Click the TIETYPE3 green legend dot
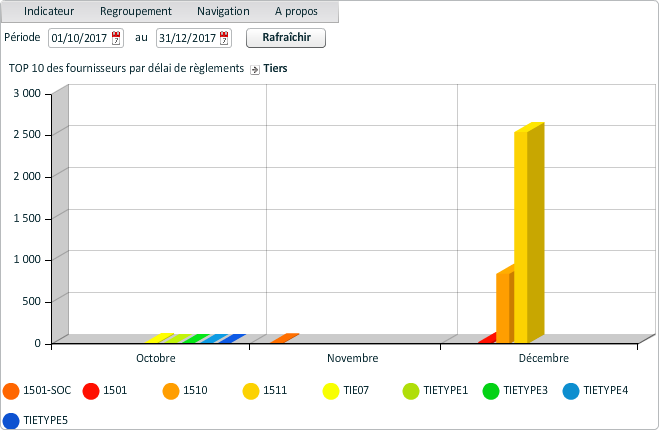This screenshot has width=659, height=430. (491, 391)
